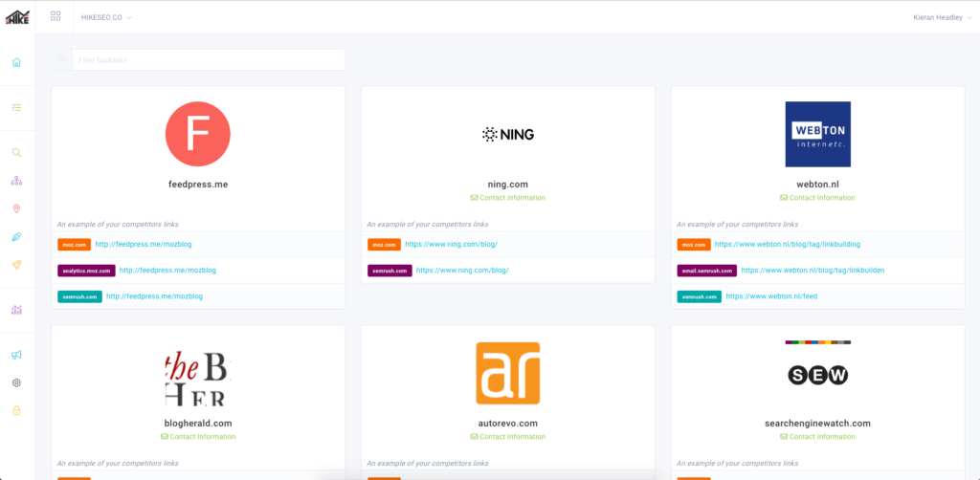
Task: Open webton.nl/blog/tag/linkbuilden link
Action: (x=813, y=271)
